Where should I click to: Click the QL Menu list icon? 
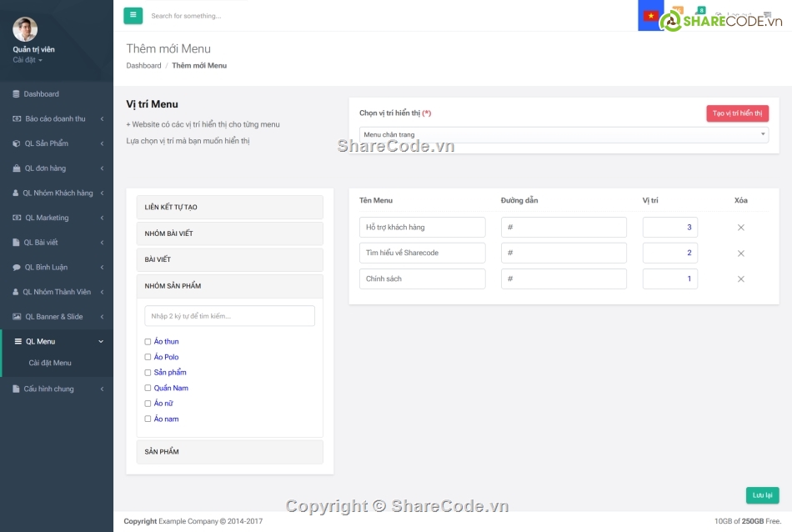[18, 342]
